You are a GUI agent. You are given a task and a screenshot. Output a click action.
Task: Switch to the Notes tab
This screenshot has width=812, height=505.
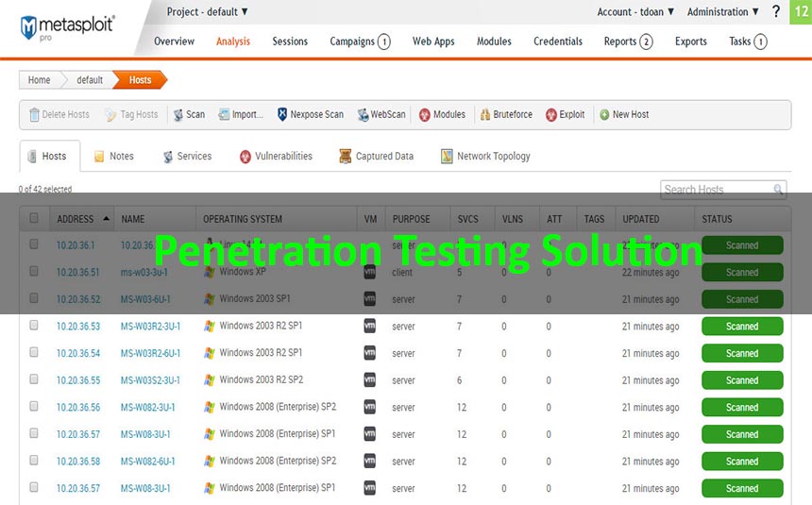(x=114, y=156)
